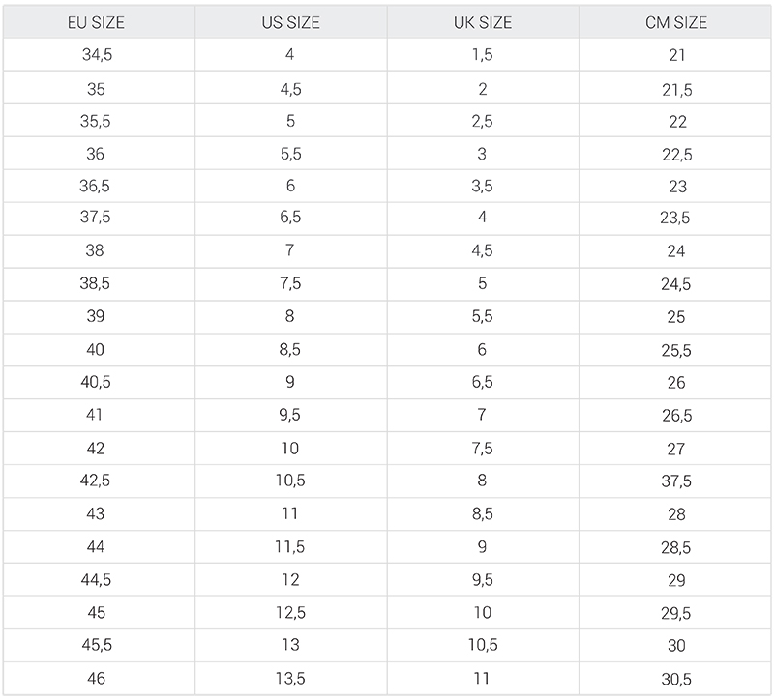Select the 37,5 value in CM column
The width and height of the screenshot is (774, 700).
[674, 481]
